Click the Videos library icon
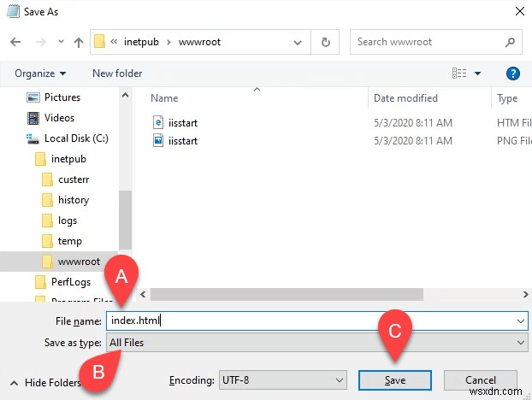 (33, 118)
